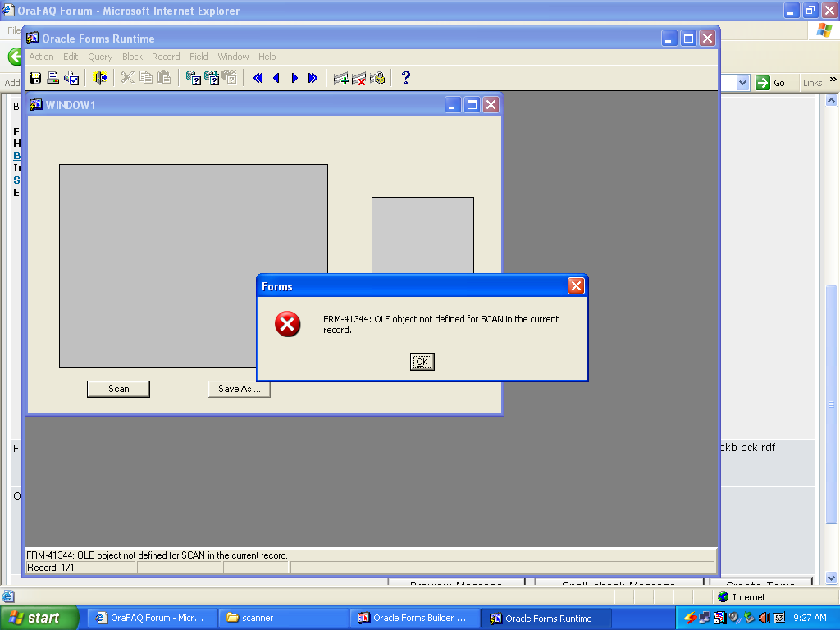Click the Save As ... button
Image resolution: width=840 pixels, height=630 pixels.
(x=239, y=389)
